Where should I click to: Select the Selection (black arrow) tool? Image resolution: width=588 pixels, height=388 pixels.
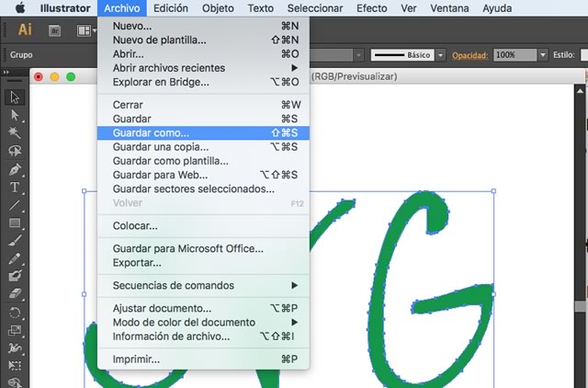15,97
